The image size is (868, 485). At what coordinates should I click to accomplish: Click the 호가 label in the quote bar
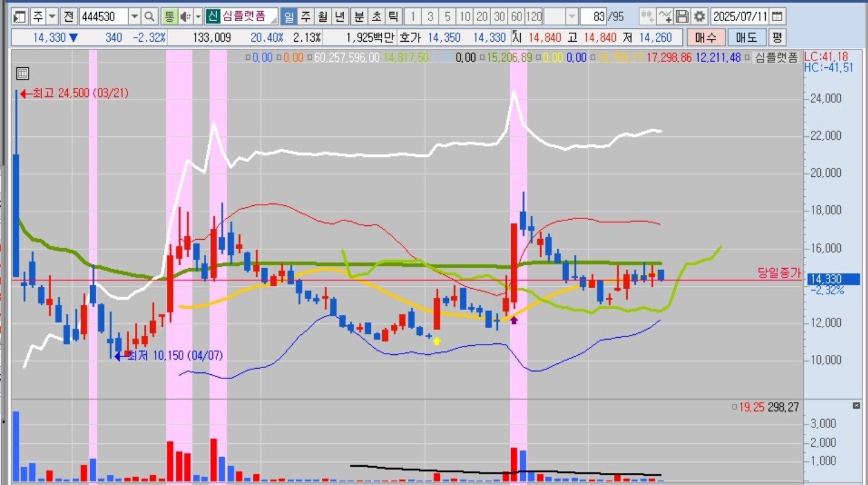(411, 38)
